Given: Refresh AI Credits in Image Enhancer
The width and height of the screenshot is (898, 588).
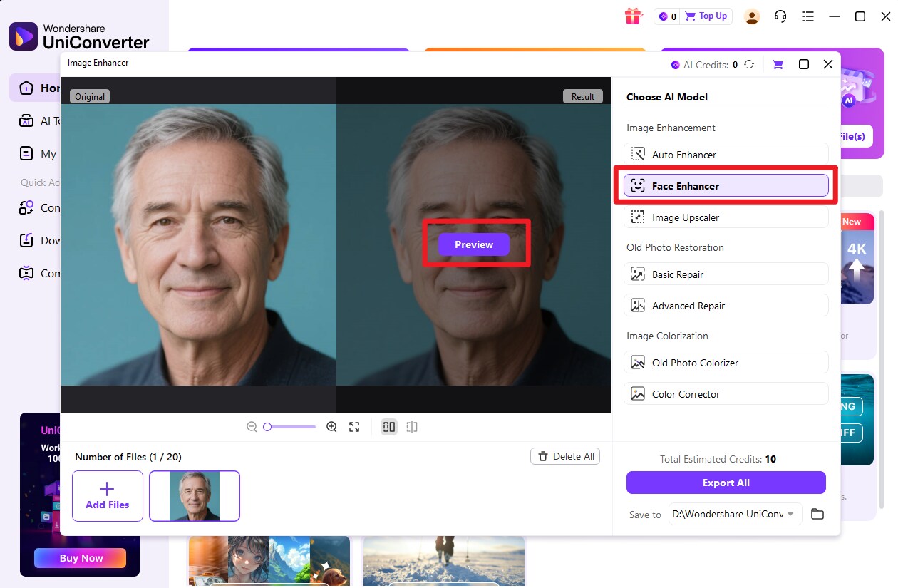Looking at the screenshot, I should coord(749,64).
